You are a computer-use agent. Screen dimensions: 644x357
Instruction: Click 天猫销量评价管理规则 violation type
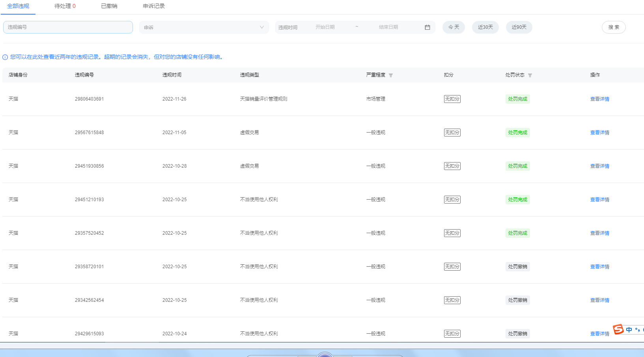[263, 99]
